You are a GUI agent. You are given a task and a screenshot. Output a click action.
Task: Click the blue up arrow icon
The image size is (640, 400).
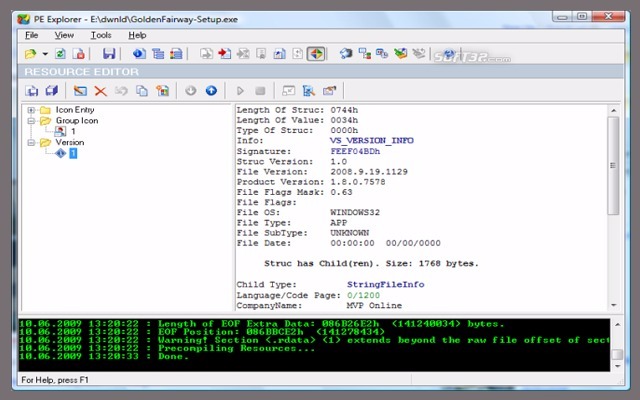(211, 91)
